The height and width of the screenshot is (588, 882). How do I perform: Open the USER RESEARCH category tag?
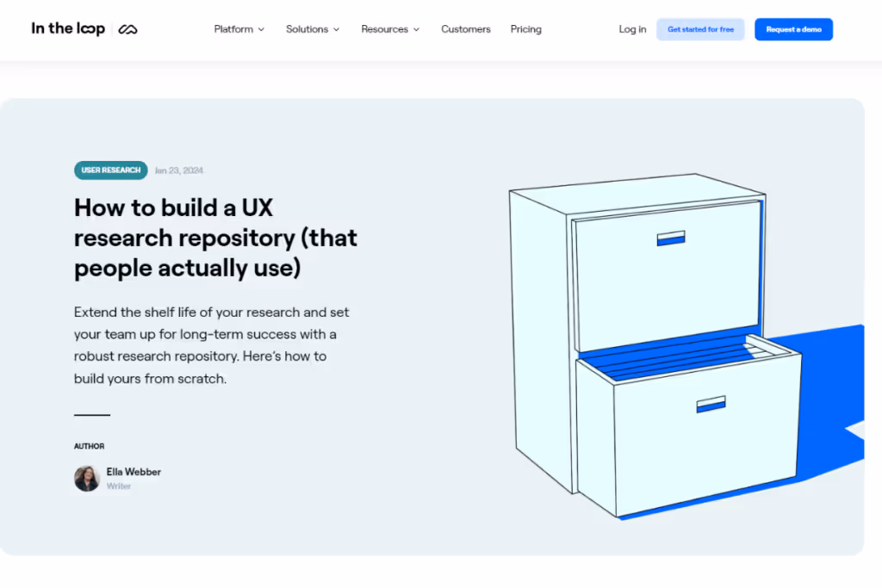[x=110, y=170]
